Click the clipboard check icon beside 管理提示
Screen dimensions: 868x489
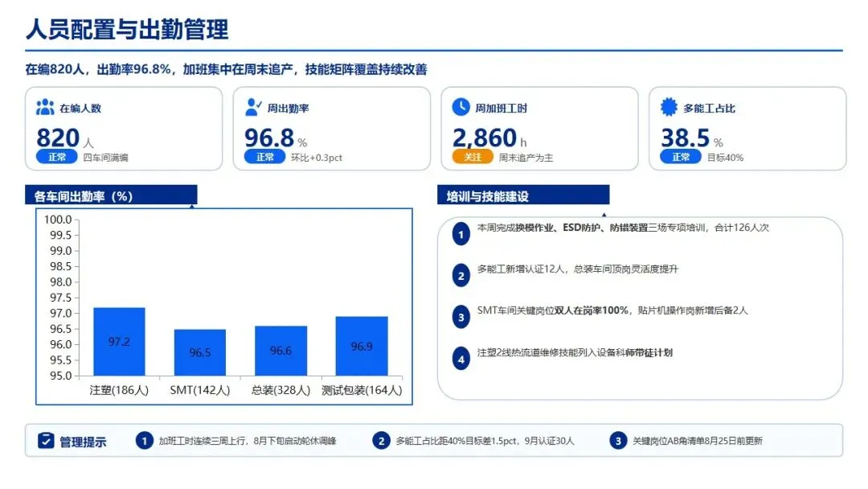(x=46, y=441)
